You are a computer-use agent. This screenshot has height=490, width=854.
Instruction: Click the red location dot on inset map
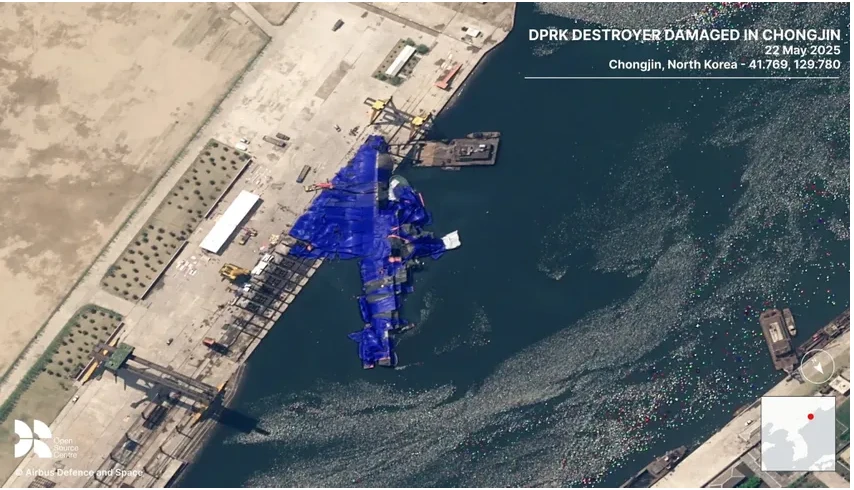(810, 416)
